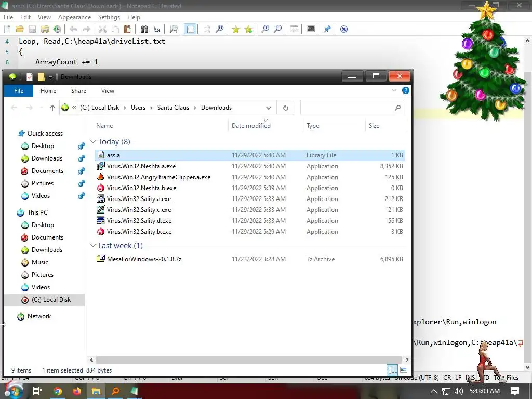
Task: Collapse the 'Today (8)' group
Action: pos(94,141)
